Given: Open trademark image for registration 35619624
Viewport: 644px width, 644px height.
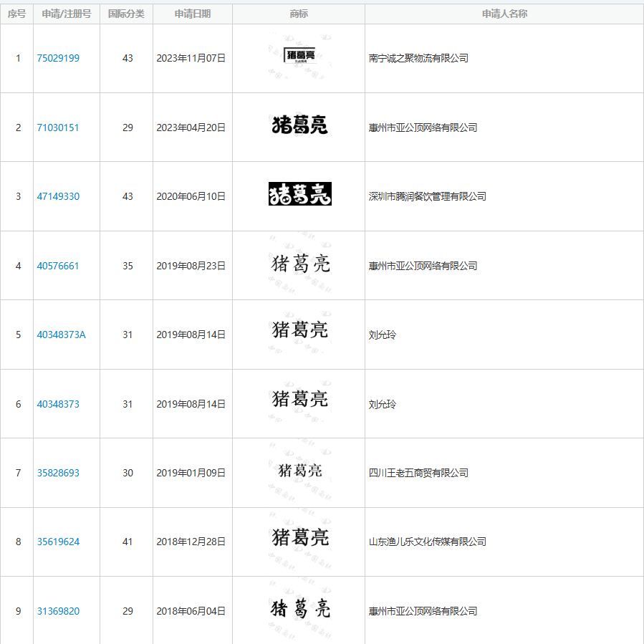Looking at the screenshot, I should (299, 537).
